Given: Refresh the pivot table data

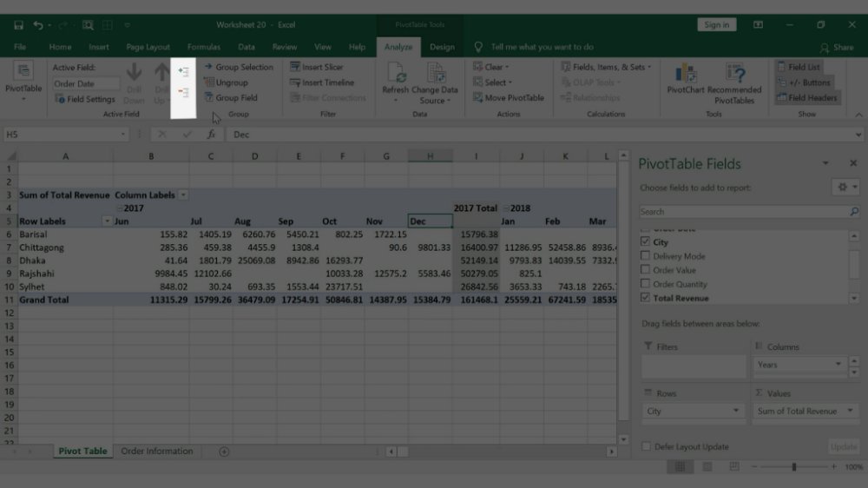Looking at the screenshot, I should coord(395,82).
